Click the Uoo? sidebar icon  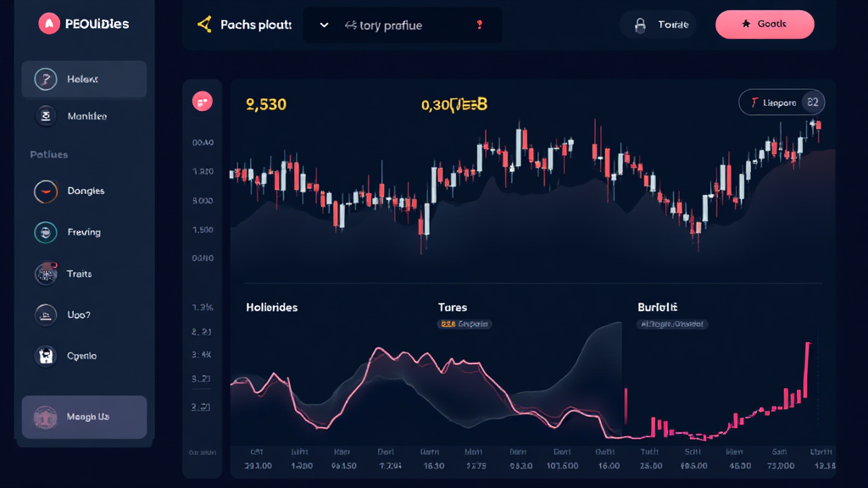(x=45, y=315)
